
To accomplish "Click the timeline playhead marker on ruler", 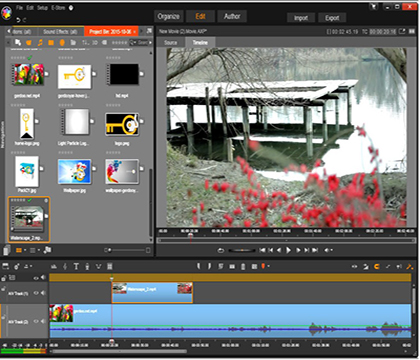I will tap(112, 342).
